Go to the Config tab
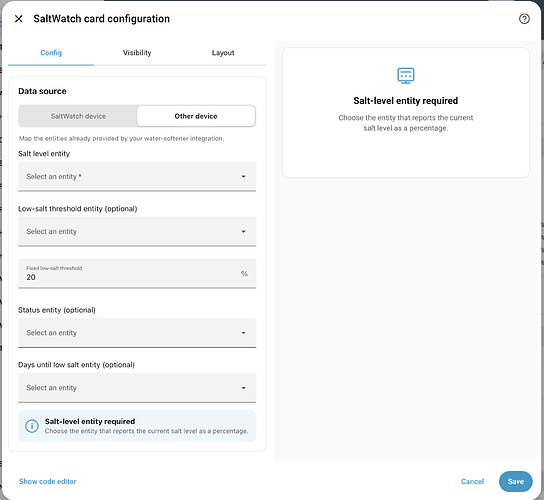The width and height of the screenshot is (544, 500). (51, 53)
